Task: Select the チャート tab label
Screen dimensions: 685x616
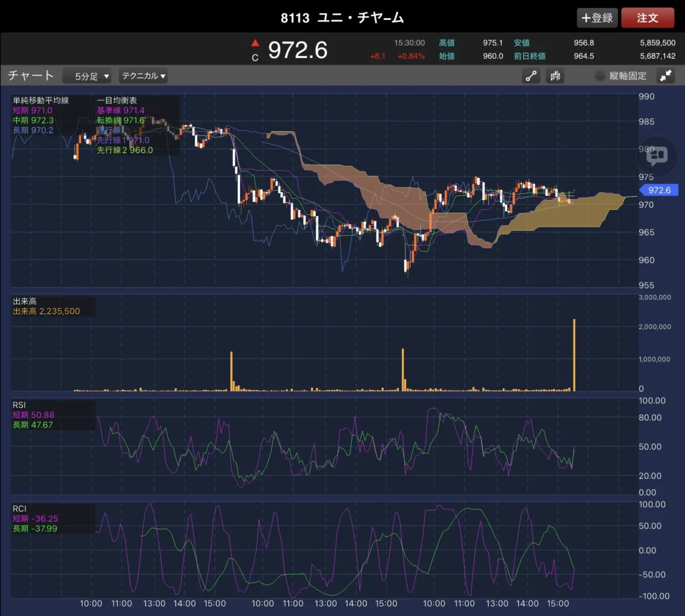Action: point(31,76)
